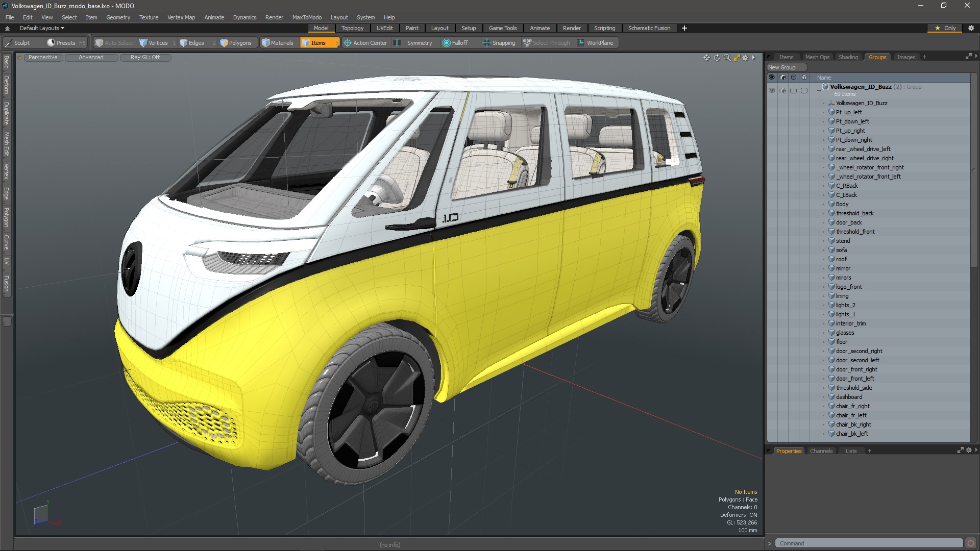Click the record button next to Command field
Viewport: 980px width, 551px height.
971,543
